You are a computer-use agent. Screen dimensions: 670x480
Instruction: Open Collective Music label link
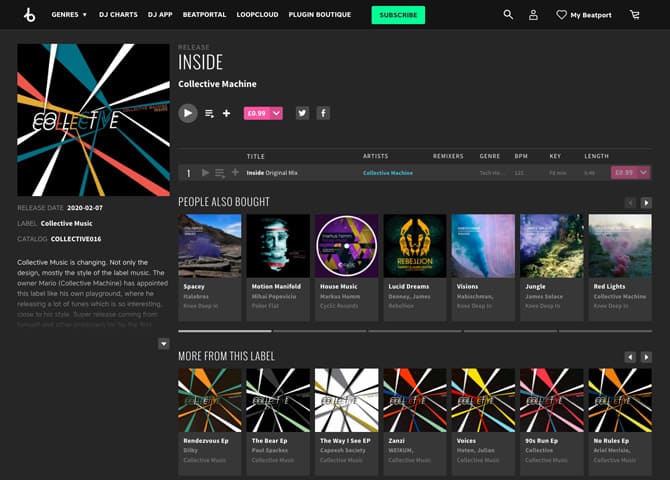point(66,223)
